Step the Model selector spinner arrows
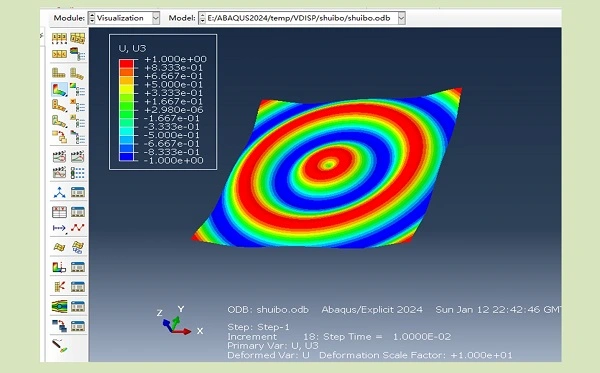The image size is (600, 373). [x=202, y=18]
